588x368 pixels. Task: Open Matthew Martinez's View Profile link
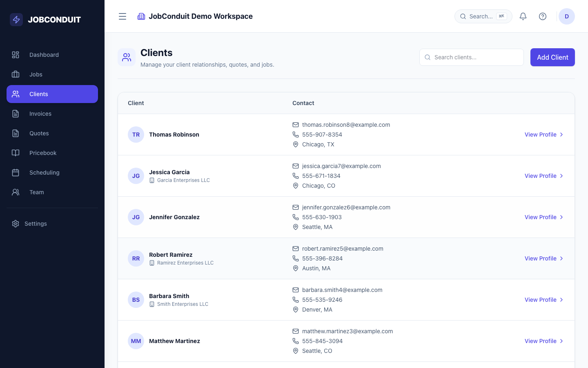pyautogui.click(x=544, y=341)
